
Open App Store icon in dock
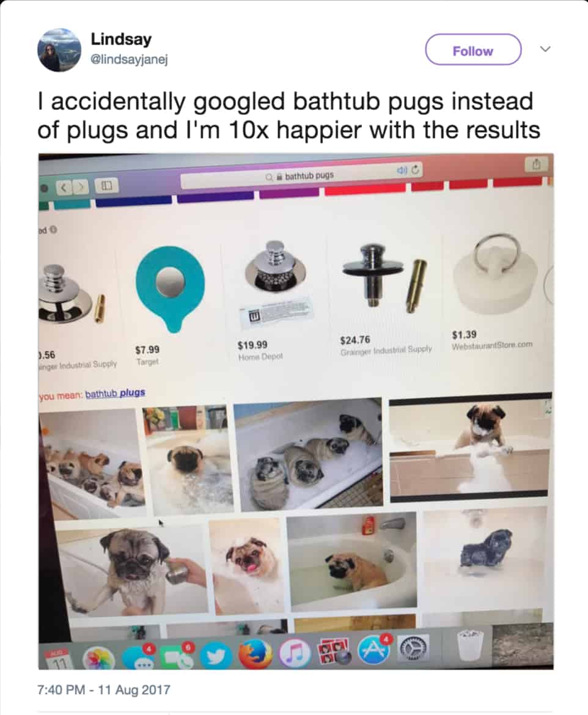click(x=374, y=650)
